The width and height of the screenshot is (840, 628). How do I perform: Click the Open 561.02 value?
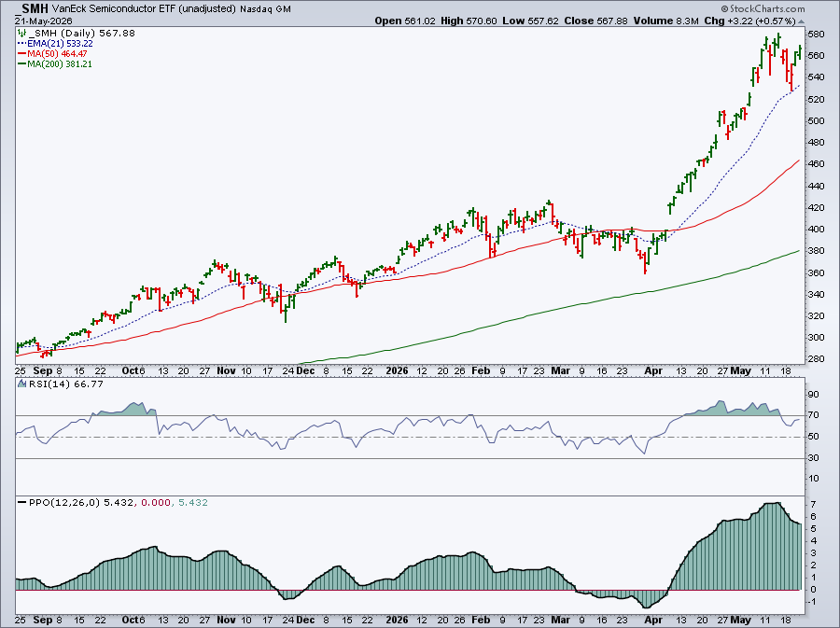406,21
